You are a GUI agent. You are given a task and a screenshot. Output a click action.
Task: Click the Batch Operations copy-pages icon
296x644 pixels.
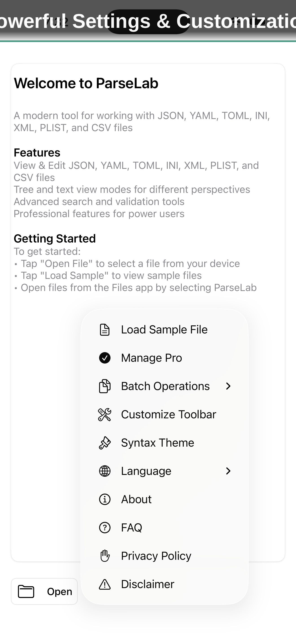coord(104,386)
